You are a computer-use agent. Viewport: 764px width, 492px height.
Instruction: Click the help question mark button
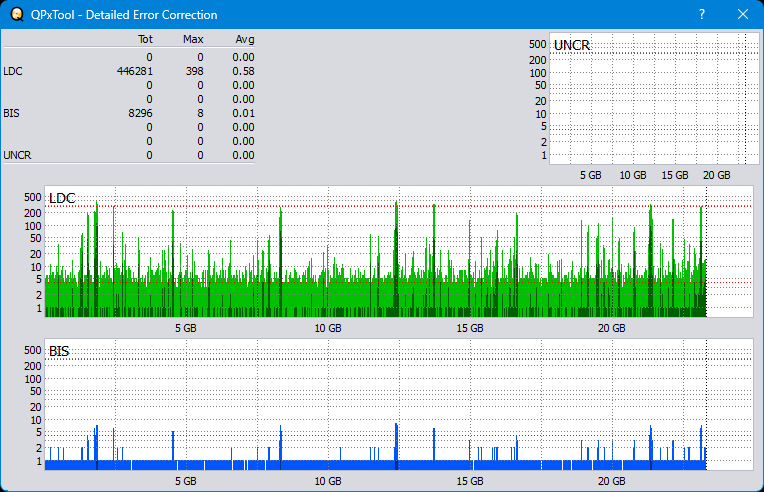click(x=702, y=15)
